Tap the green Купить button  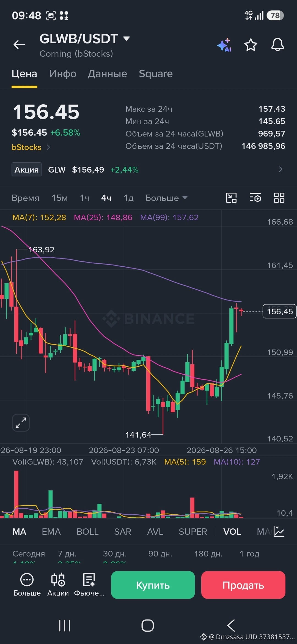coord(153,585)
